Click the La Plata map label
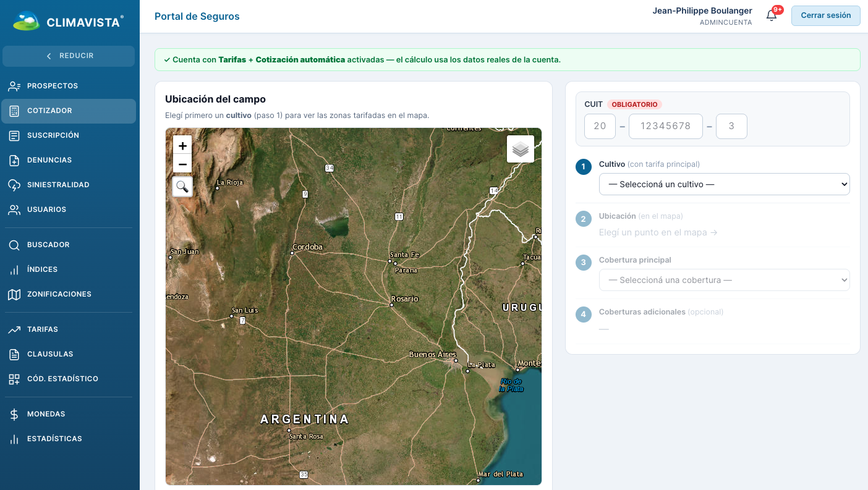Image resolution: width=868 pixels, height=490 pixels. coord(481,365)
